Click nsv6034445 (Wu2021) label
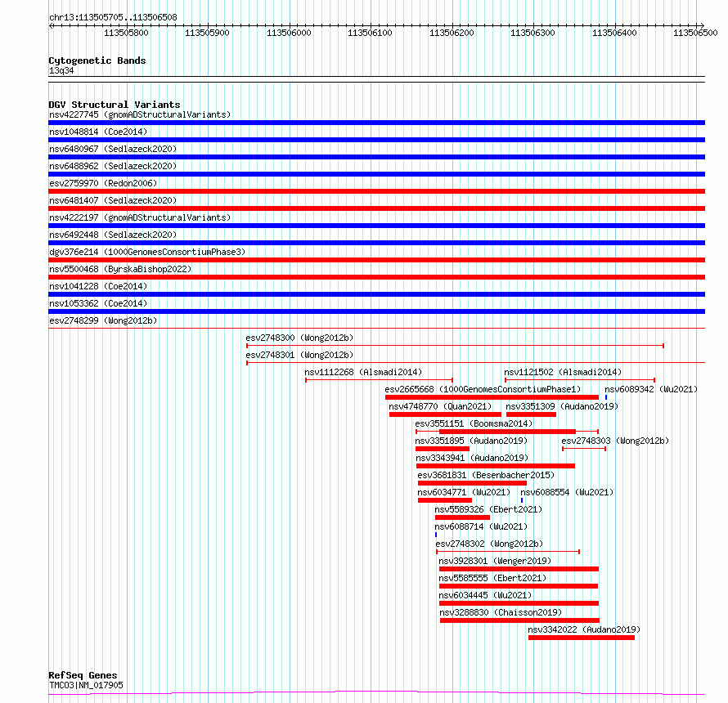This screenshot has height=703, width=728. pos(485,595)
